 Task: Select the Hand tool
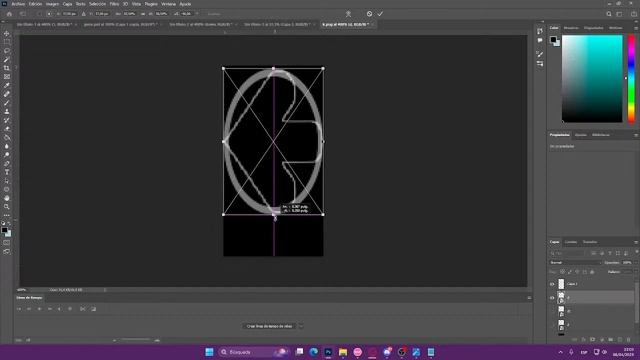point(7,198)
